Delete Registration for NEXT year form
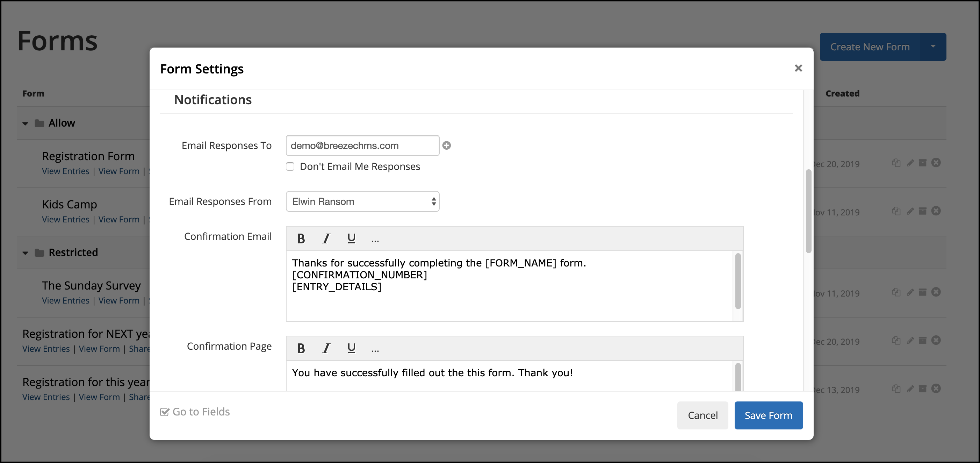The height and width of the screenshot is (463, 980). coord(936,340)
